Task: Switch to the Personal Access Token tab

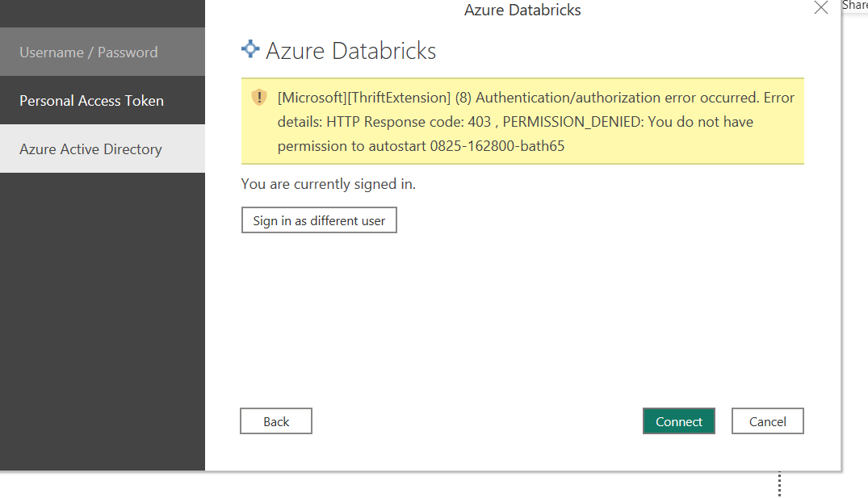Action: coord(103,100)
